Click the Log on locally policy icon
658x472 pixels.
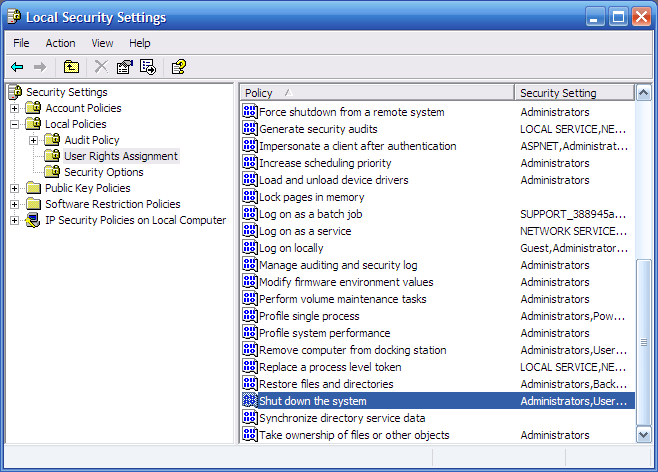pos(250,248)
